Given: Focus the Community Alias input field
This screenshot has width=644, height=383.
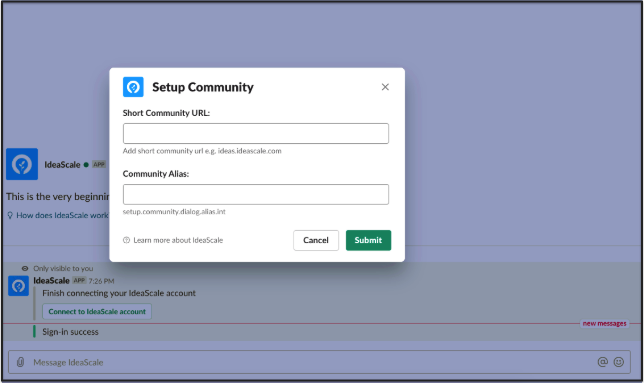Looking at the screenshot, I should [255, 194].
